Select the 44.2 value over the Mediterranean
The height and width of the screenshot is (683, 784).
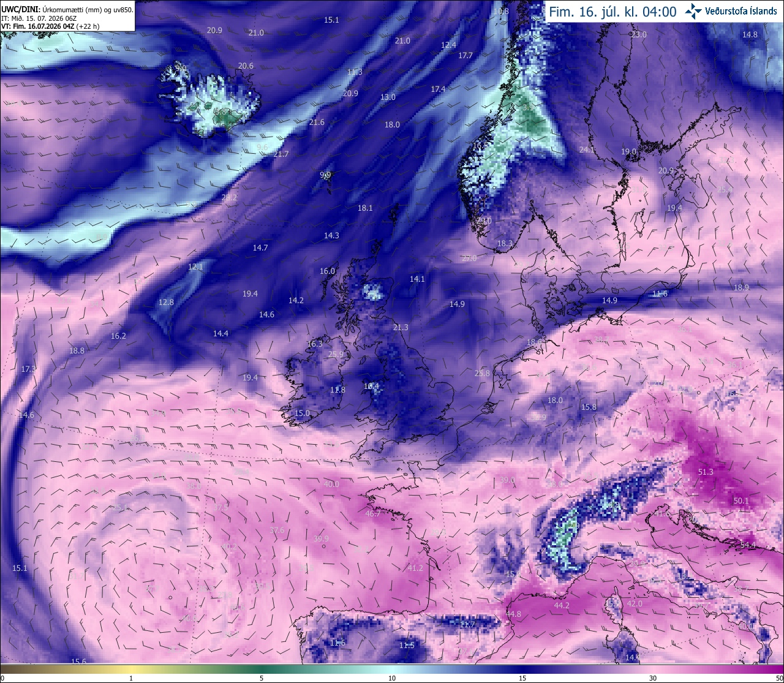point(562,605)
